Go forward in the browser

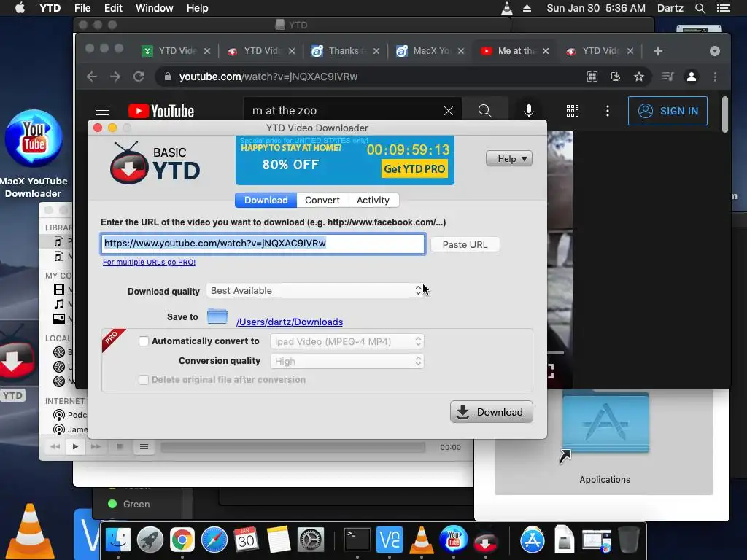click(115, 77)
